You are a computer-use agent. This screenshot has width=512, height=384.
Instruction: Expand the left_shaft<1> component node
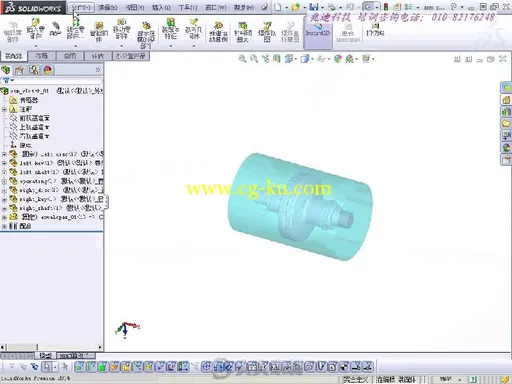(4, 172)
